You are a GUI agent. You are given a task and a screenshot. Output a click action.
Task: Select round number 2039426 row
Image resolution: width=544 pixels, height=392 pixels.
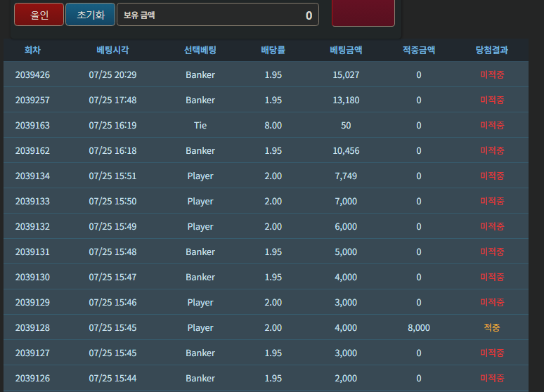[x=266, y=74]
